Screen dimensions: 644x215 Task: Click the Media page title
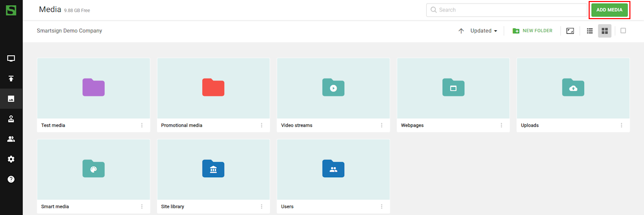[50, 10]
